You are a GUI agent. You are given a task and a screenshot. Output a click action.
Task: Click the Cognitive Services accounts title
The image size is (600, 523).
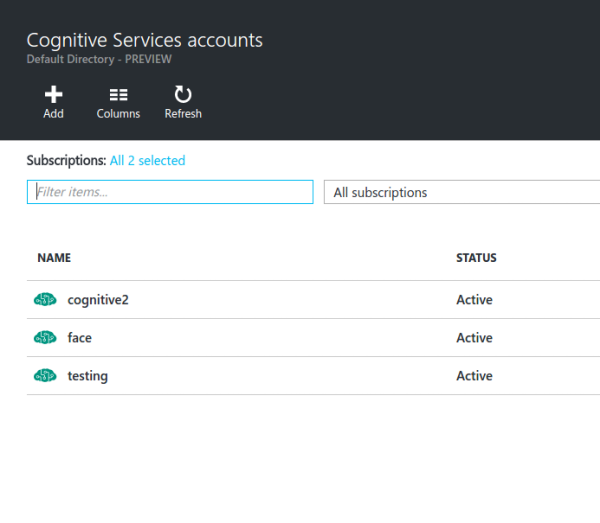click(145, 41)
